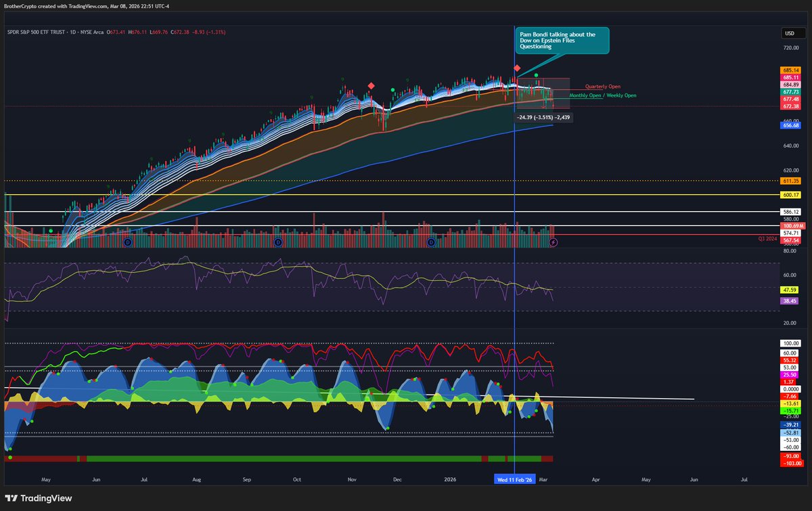Click the red -103.00 oscillator label
This screenshot has width=812, height=511.
pyautogui.click(x=791, y=464)
